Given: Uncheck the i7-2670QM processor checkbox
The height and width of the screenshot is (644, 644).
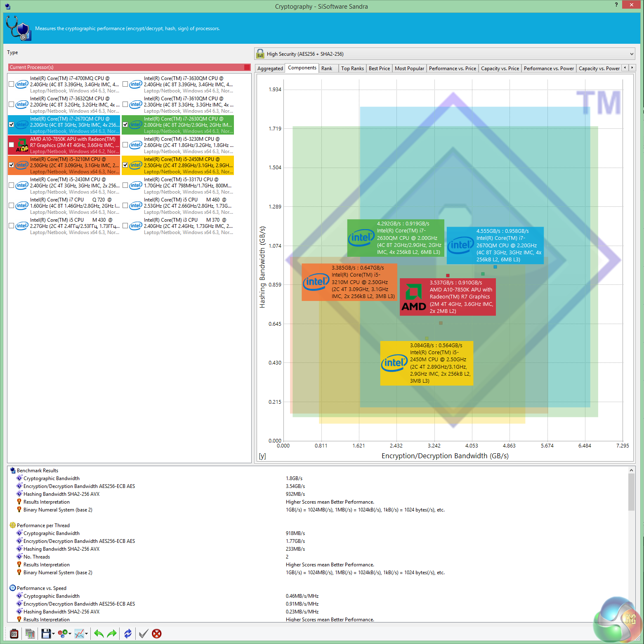Looking at the screenshot, I should [x=11, y=125].
